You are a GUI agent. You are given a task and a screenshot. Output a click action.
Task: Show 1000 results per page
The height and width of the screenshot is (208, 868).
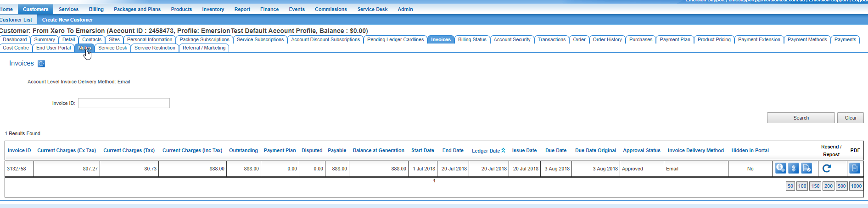[856, 186]
